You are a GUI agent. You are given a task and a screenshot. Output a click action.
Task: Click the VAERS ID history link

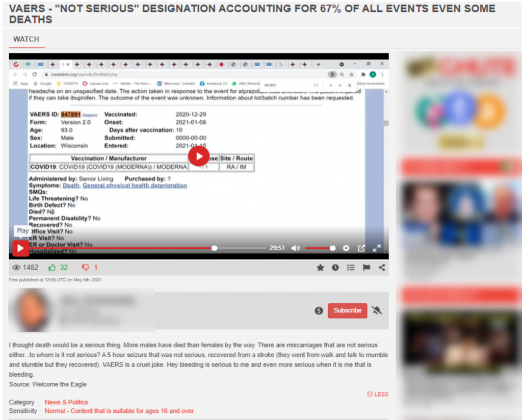[90, 115]
